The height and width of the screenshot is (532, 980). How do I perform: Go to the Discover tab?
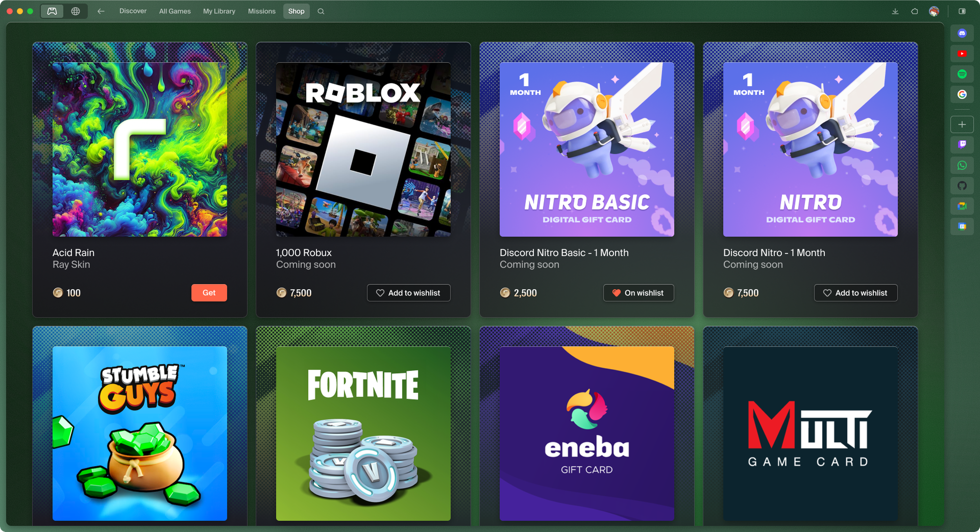133,11
